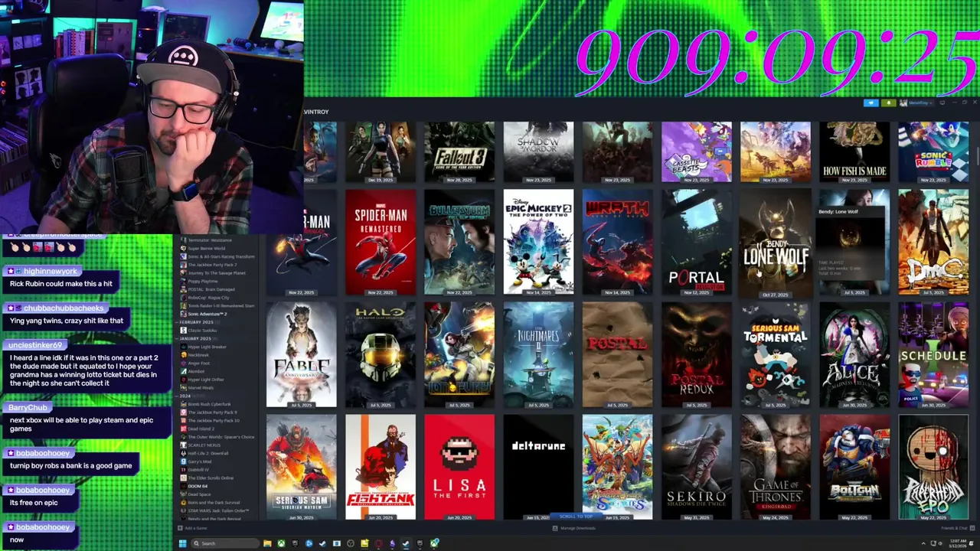Open the Fight Tank game cover
Screen dimensions: 980x551
pyautogui.click(x=381, y=467)
